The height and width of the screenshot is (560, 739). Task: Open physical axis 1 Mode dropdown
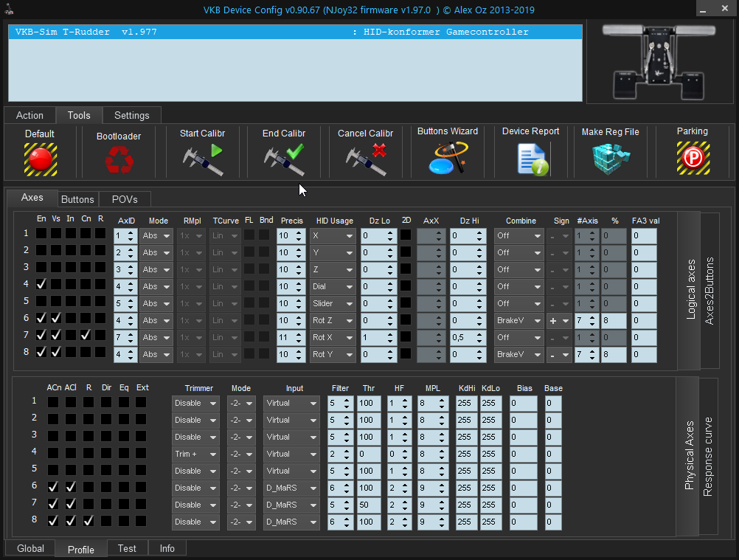[x=241, y=403]
